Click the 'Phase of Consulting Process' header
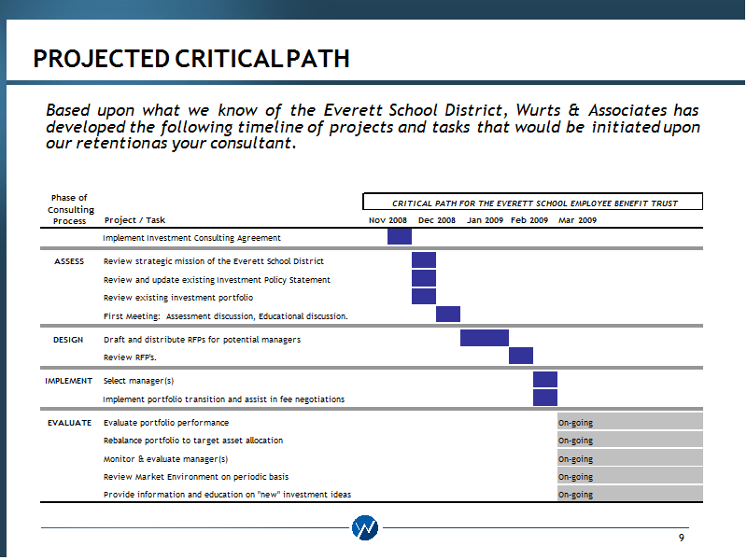This screenshot has width=747, height=560. 70,209
